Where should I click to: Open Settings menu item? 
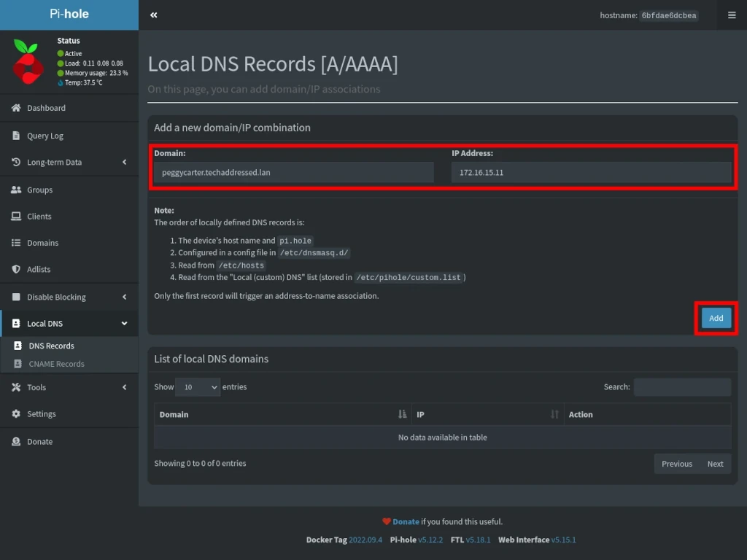[69, 414]
